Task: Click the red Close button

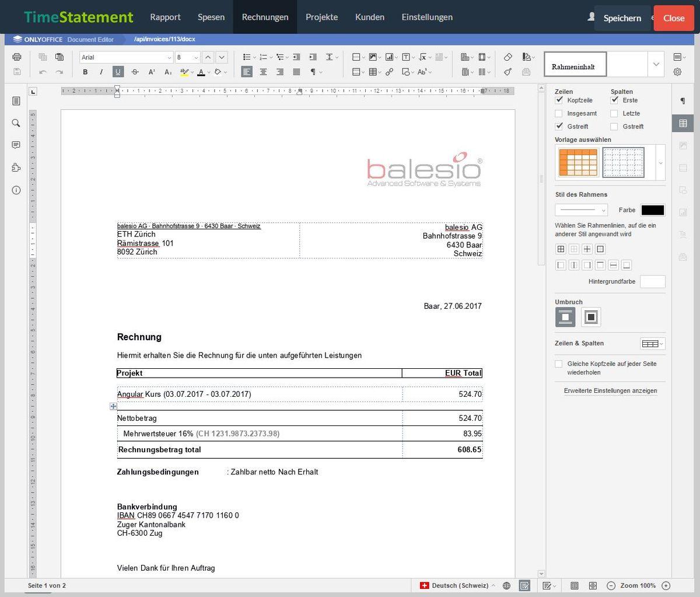Action: 674,18
